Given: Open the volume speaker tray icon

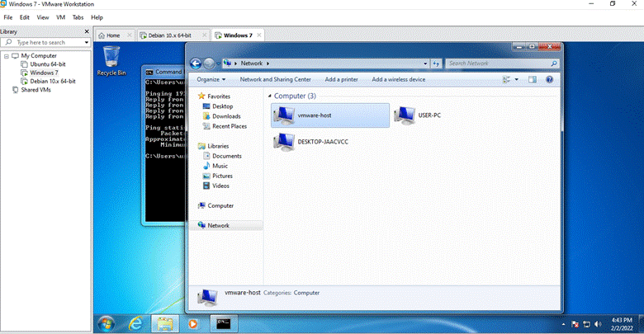Looking at the screenshot, I should point(598,324).
